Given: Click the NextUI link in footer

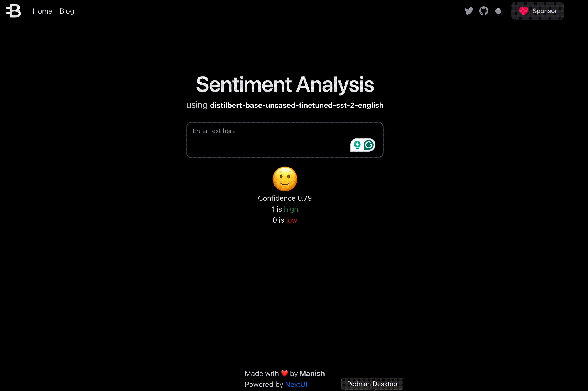Looking at the screenshot, I should pyautogui.click(x=296, y=384).
